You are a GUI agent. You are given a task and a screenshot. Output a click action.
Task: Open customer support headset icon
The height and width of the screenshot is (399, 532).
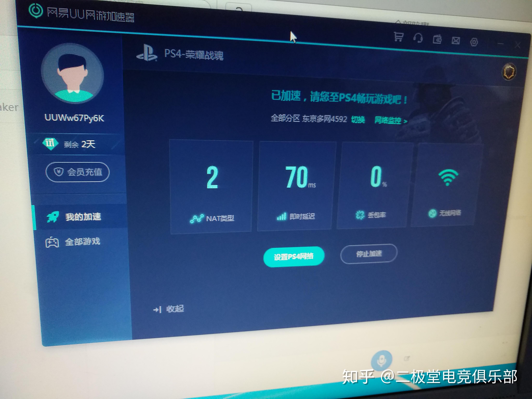tap(418, 38)
